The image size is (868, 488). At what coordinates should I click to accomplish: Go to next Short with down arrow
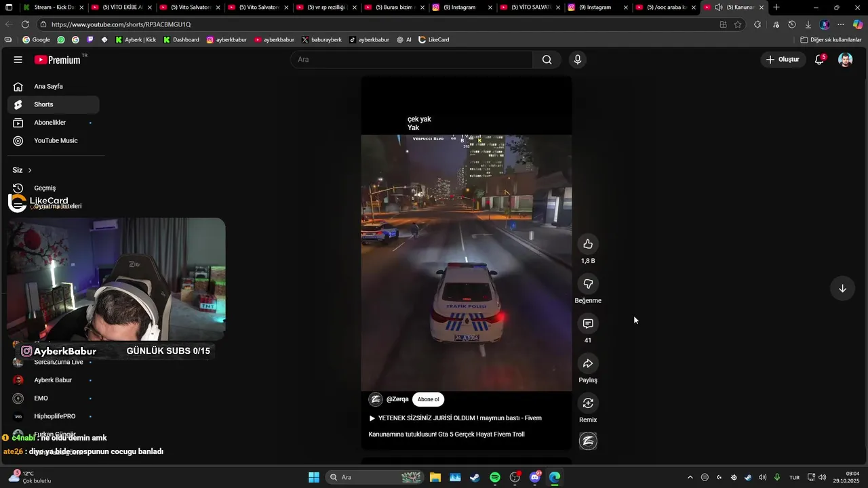[842, 288]
